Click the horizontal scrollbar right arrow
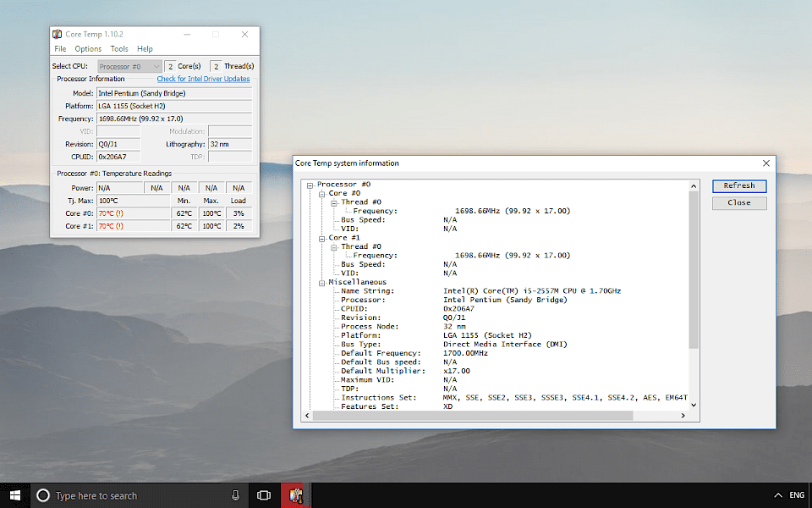Screen dimensions: 812x508 point(683,416)
